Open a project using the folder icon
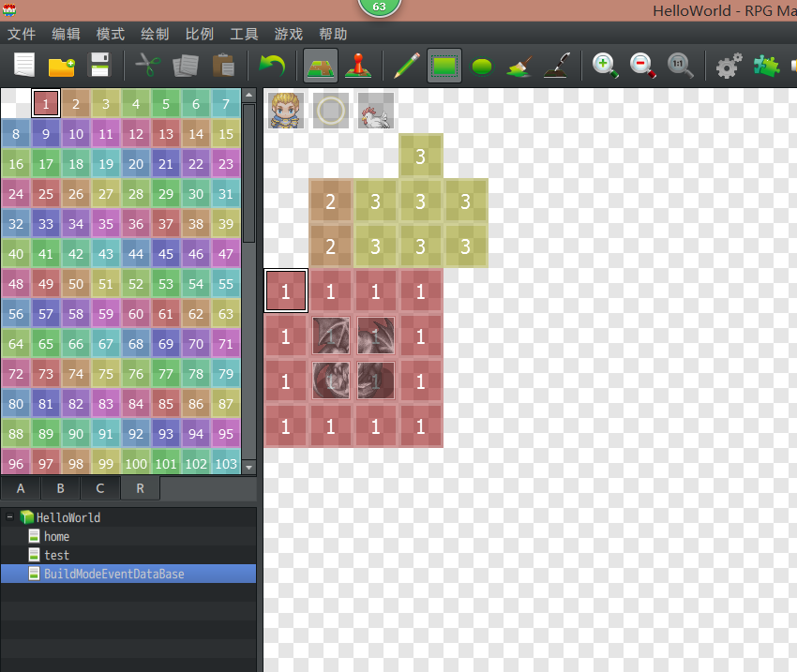Screen dimensions: 797x672 point(62,66)
